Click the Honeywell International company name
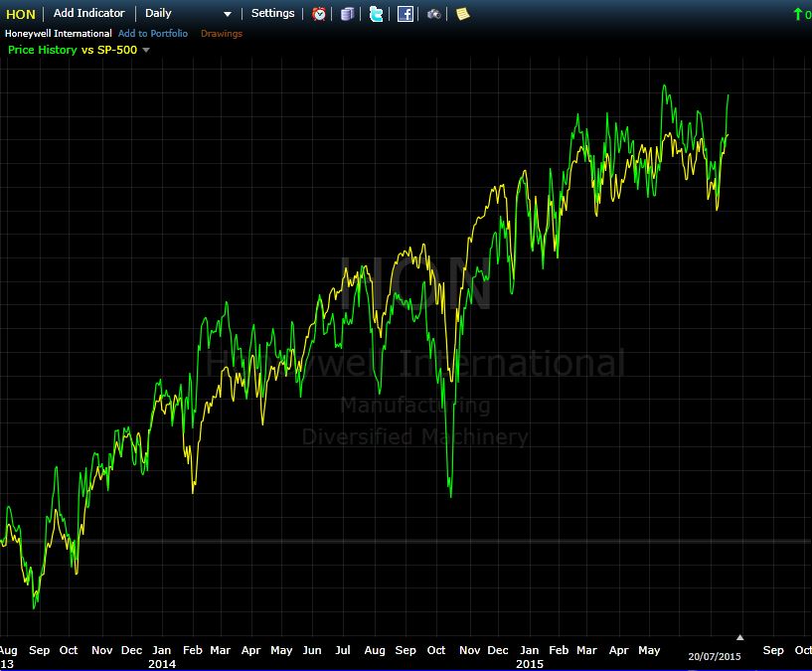Viewport: 812px width, 671px height. (59, 34)
